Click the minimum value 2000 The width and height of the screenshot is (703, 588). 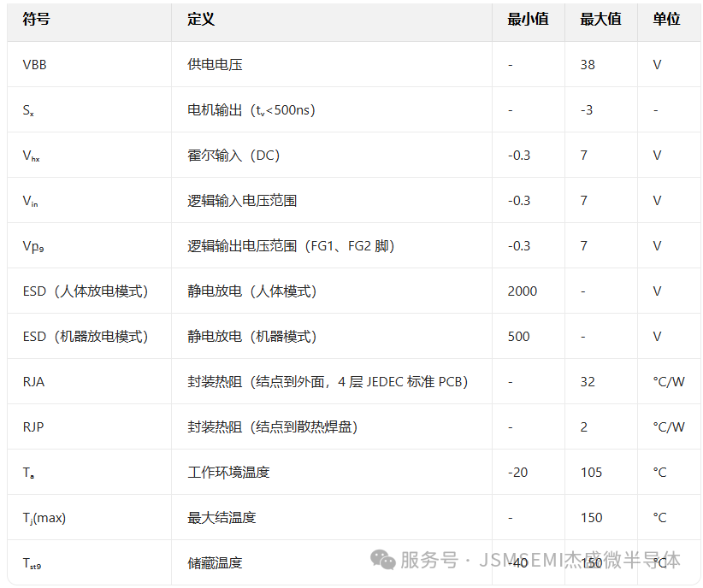pyautogui.click(x=523, y=291)
